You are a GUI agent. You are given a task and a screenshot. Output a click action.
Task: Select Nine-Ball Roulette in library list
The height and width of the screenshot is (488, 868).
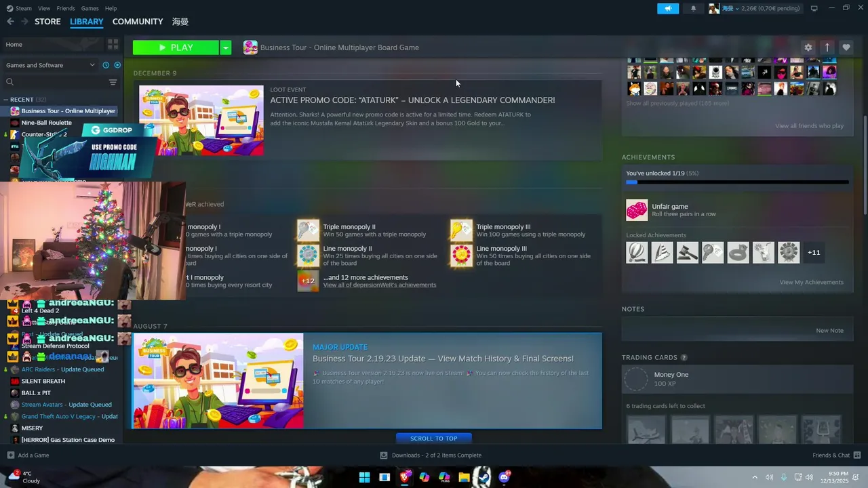click(46, 123)
